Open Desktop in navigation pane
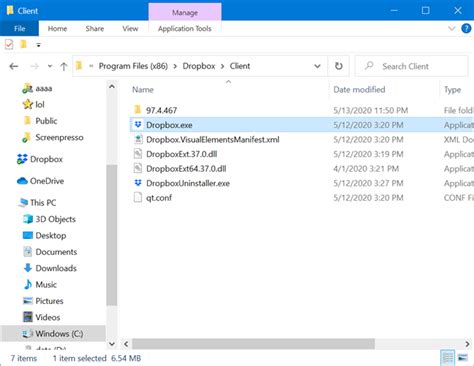The height and width of the screenshot is (366, 474). coord(51,235)
